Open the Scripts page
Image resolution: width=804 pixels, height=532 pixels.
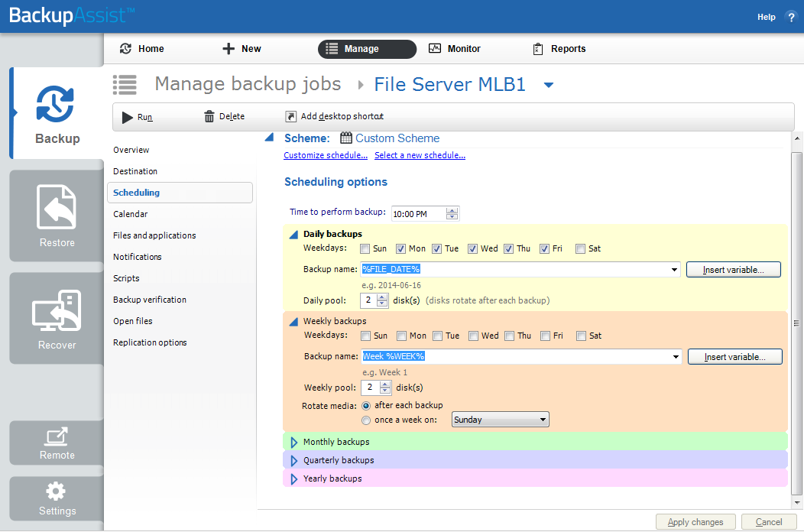[126, 278]
